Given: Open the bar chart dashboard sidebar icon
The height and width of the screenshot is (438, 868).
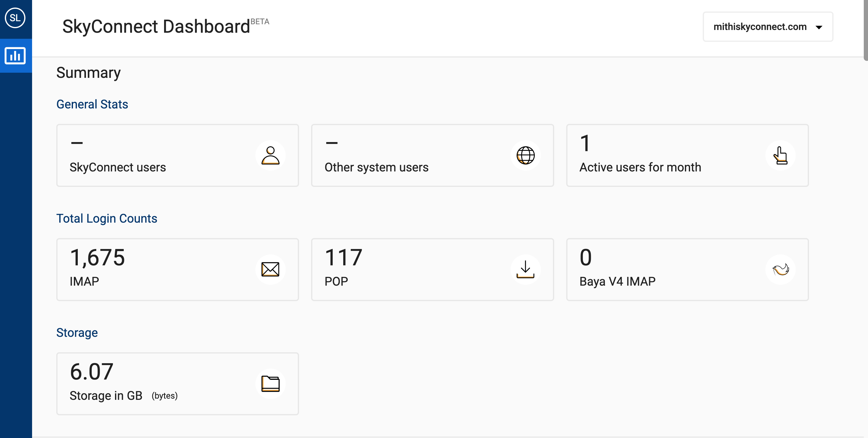Looking at the screenshot, I should pyautogui.click(x=15, y=56).
